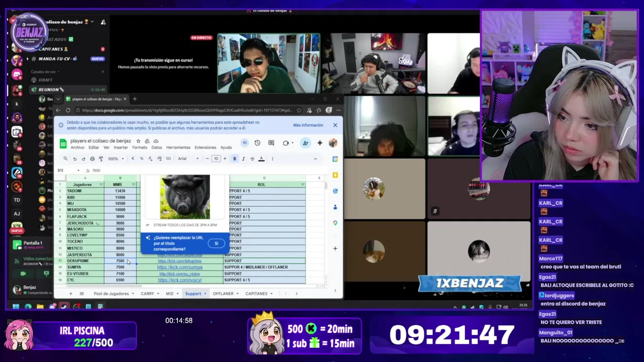The height and width of the screenshot is (362, 644).
Task: Open the Gemini sparkle icon
Action: coord(319,143)
